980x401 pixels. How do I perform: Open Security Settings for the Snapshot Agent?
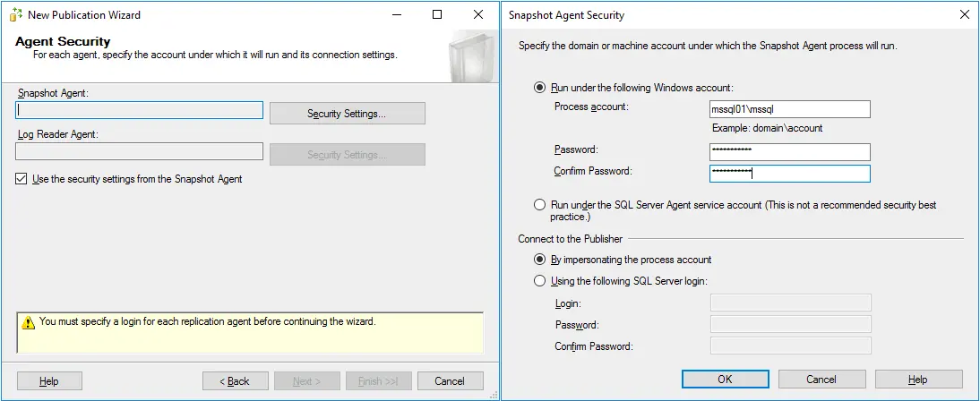[x=347, y=114]
